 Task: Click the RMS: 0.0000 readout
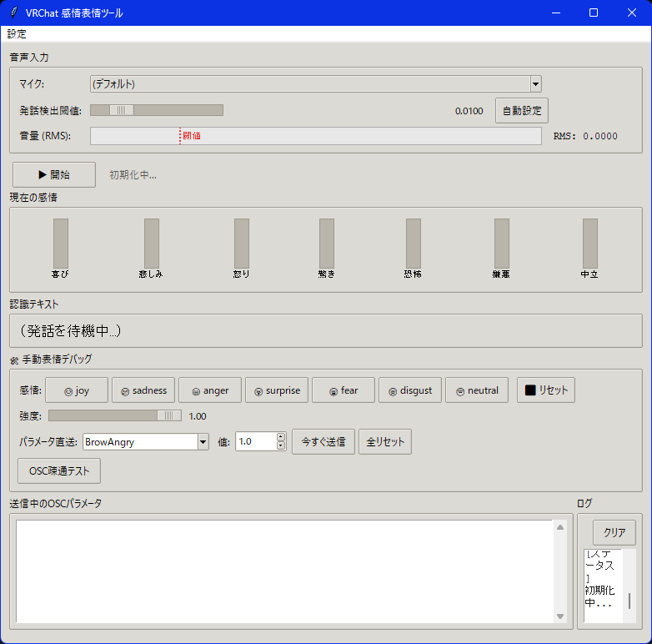(585, 136)
